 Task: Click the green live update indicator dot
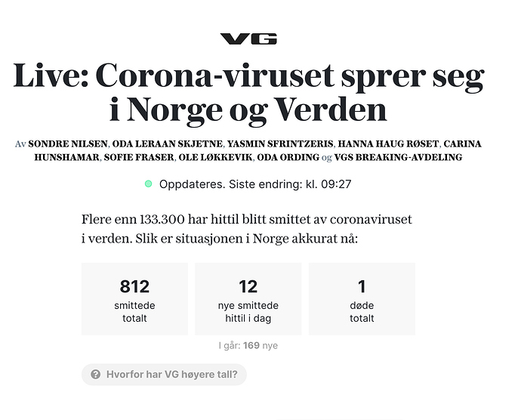click(148, 184)
